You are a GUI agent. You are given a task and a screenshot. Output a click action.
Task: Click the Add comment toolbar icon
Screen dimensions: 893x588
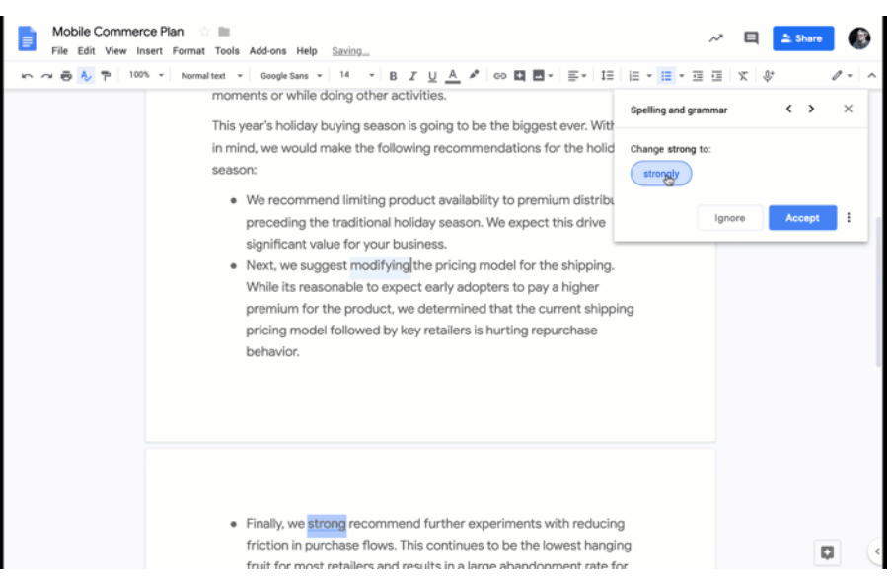click(x=519, y=76)
